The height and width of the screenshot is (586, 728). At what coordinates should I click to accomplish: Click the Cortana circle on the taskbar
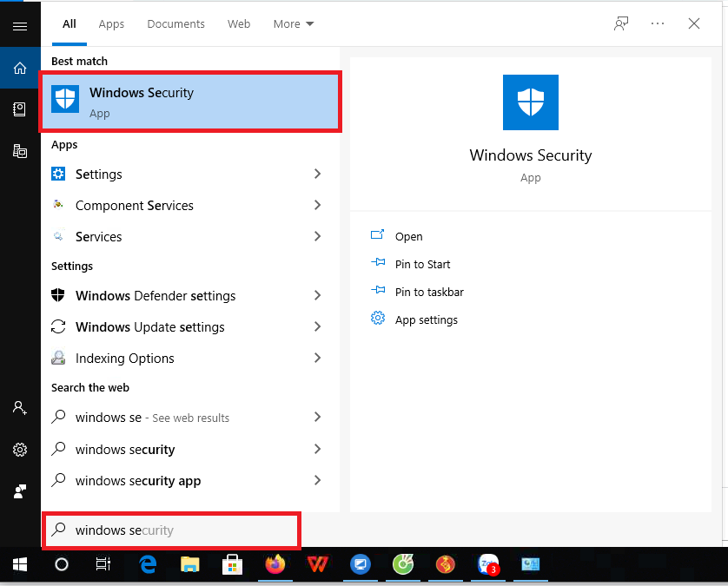click(62, 564)
